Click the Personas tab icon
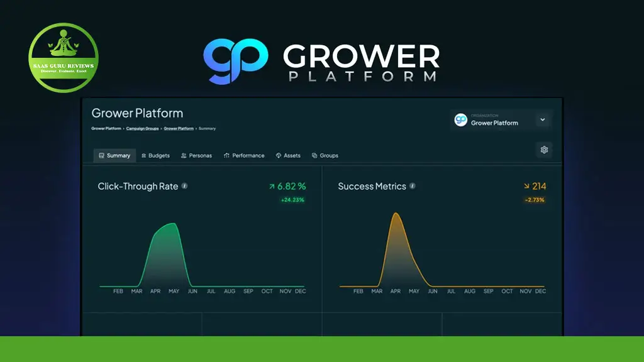644x362 pixels. pos(184,156)
